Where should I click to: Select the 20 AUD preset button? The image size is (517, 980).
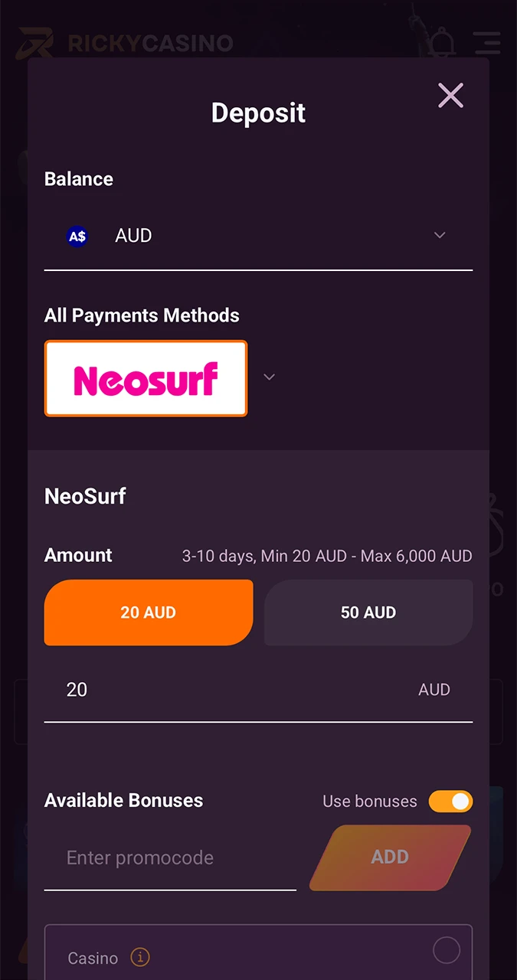(x=148, y=612)
